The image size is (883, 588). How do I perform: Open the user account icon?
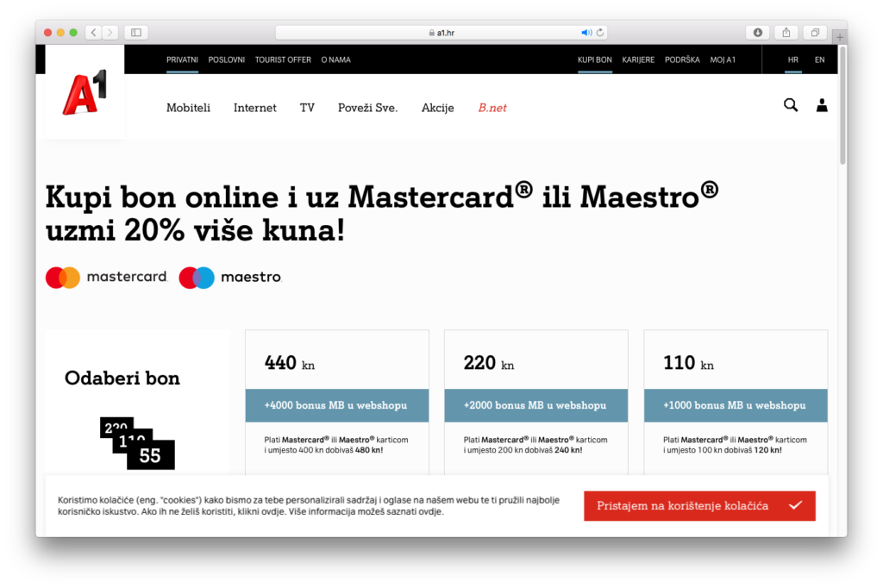tap(822, 105)
